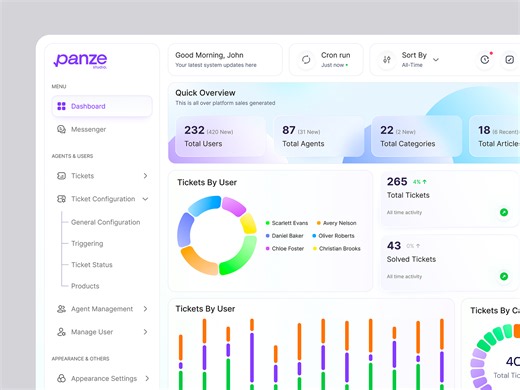Expand the Tickets menu chevron
The height and width of the screenshot is (390, 520).
(145, 176)
